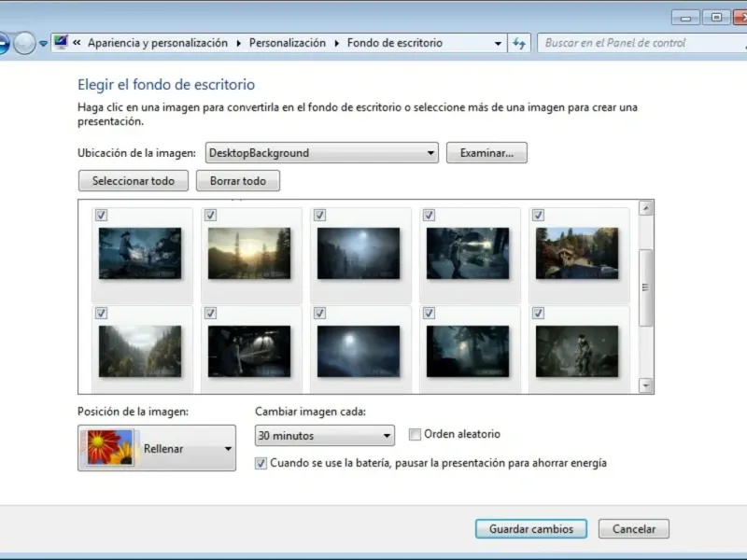
Task: Click 'Seleccionar todo' button
Action: (x=134, y=181)
